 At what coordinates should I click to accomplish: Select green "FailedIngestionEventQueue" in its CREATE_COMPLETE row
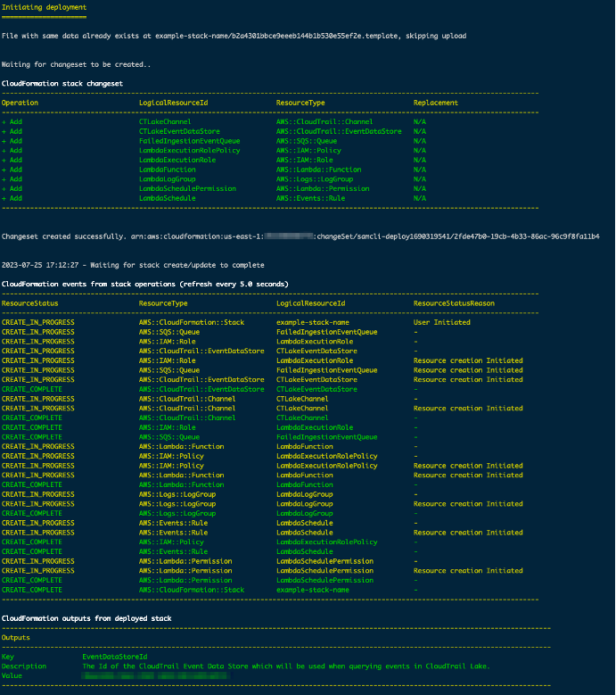pyautogui.click(x=327, y=437)
